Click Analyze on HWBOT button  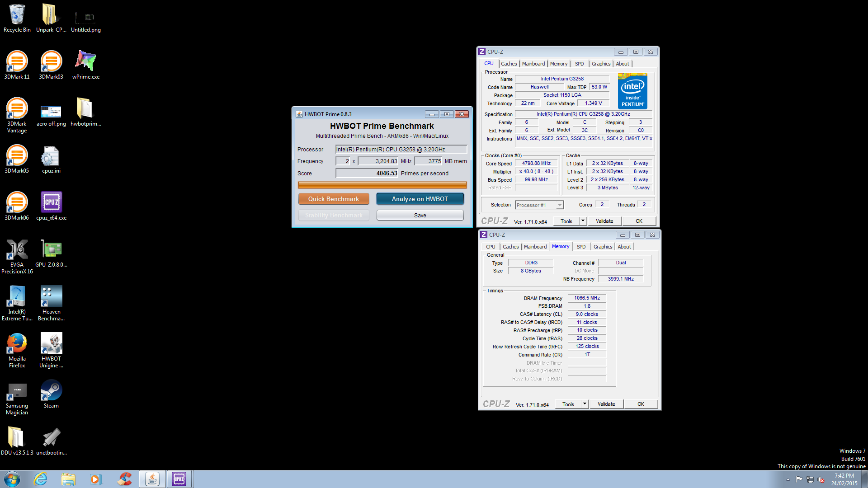(420, 199)
